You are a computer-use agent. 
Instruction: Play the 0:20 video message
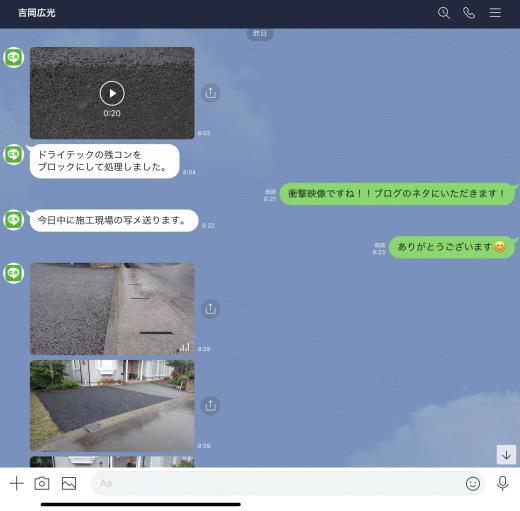(112, 93)
